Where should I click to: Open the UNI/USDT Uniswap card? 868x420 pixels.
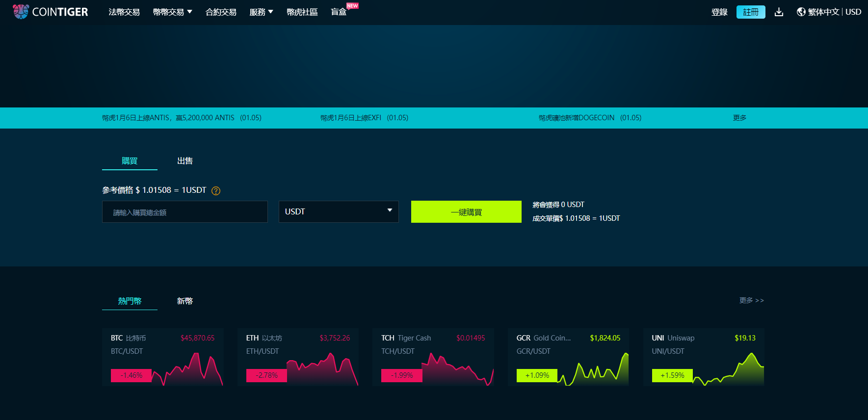[704, 357]
